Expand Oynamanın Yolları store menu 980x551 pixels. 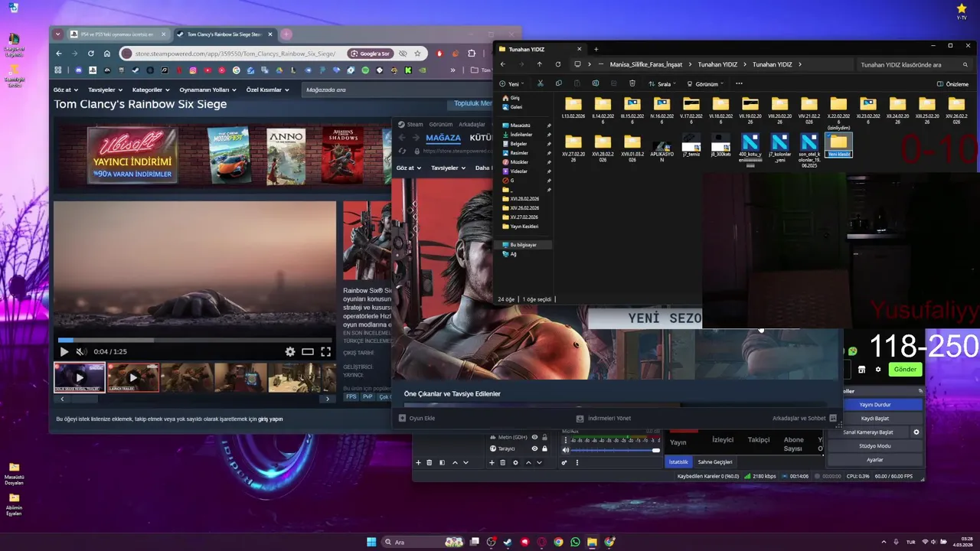[208, 90]
